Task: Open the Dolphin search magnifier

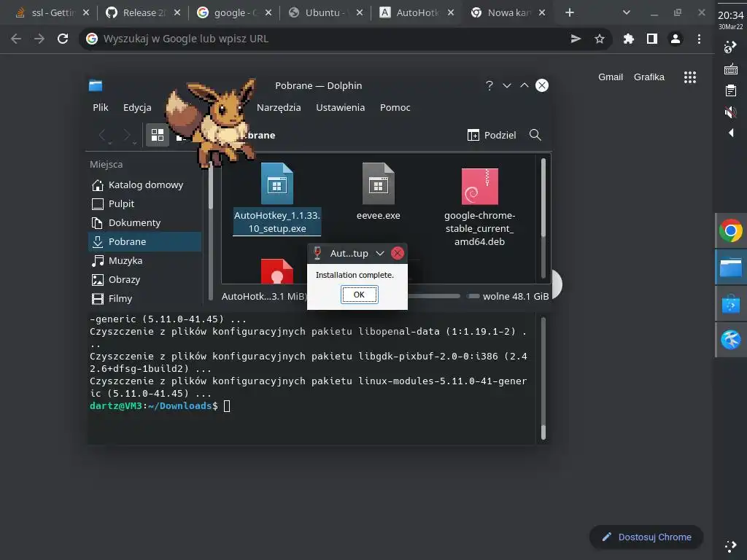Action: coord(535,135)
